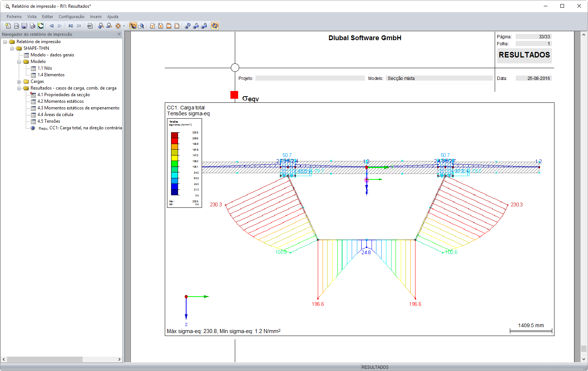Create a new printout report via toolbar

[8, 26]
